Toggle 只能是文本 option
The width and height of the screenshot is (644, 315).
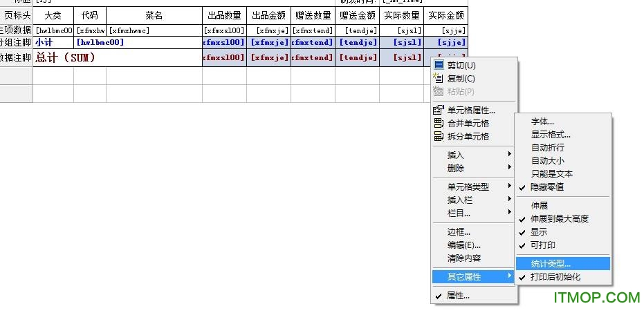(563, 174)
